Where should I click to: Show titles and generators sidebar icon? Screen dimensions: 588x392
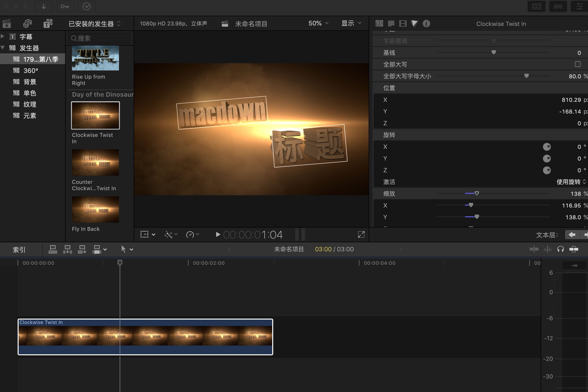(x=48, y=23)
